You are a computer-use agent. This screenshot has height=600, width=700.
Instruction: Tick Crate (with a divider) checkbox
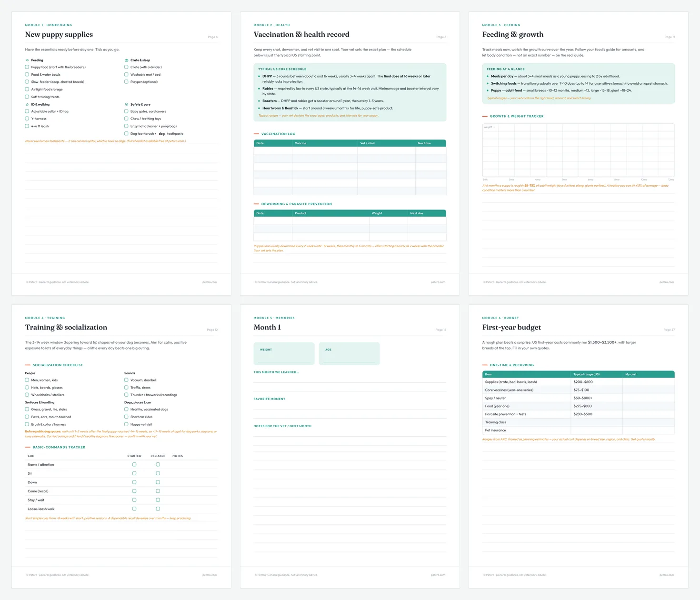coord(126,67)
